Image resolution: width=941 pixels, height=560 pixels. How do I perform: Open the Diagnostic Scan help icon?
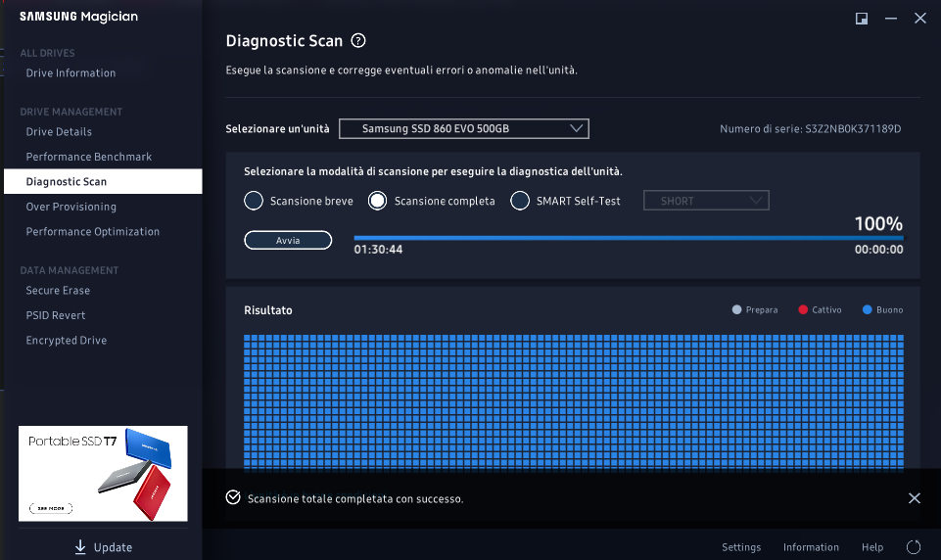(x=358, y=41)
